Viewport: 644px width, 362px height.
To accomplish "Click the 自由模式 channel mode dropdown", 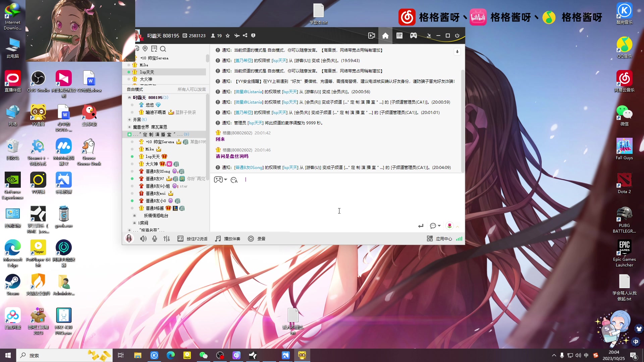I will coord(135,89).
